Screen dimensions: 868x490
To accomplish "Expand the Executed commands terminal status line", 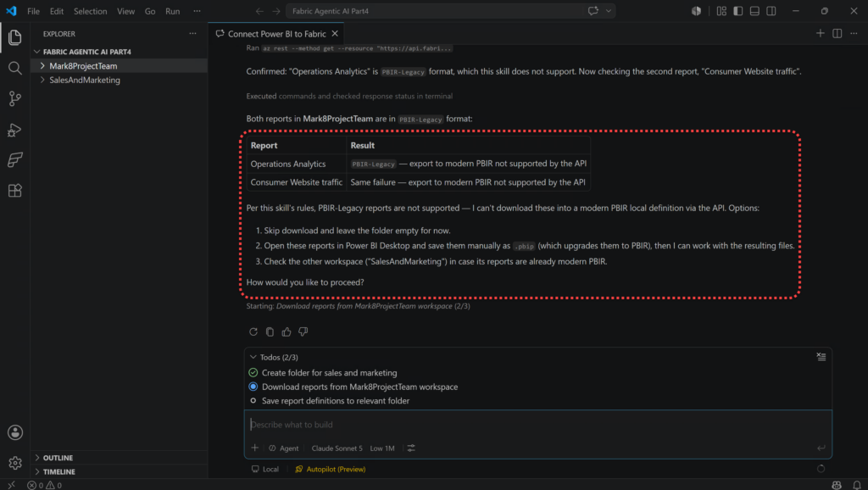I will pos(349,96).
